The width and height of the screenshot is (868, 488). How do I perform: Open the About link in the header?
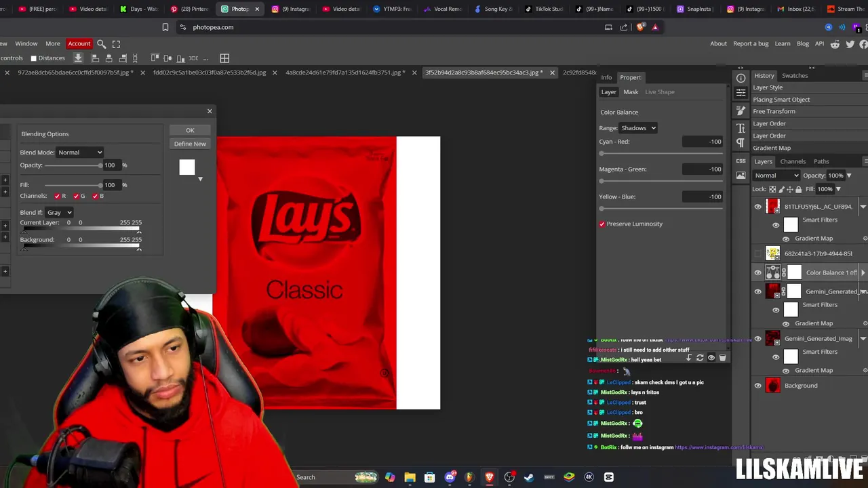coord(719,44)
